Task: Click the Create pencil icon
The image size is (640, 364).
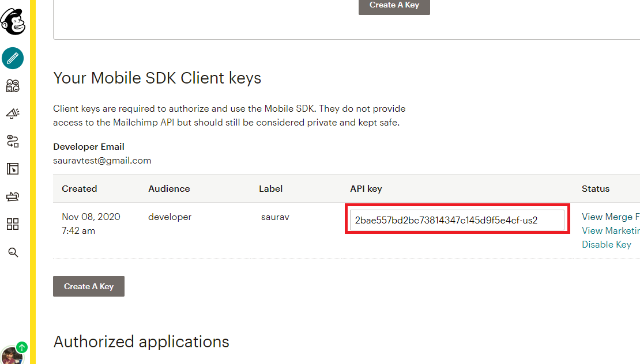Action: pos(13,58)
